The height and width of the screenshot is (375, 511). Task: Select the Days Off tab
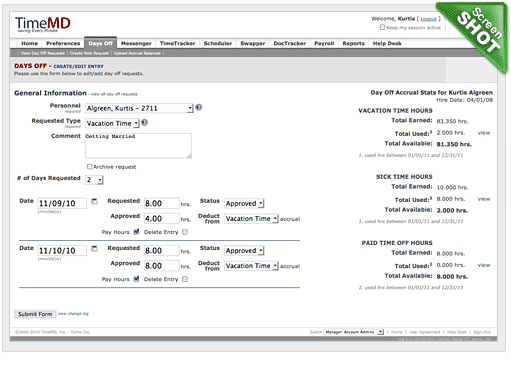tap(100, 43)
